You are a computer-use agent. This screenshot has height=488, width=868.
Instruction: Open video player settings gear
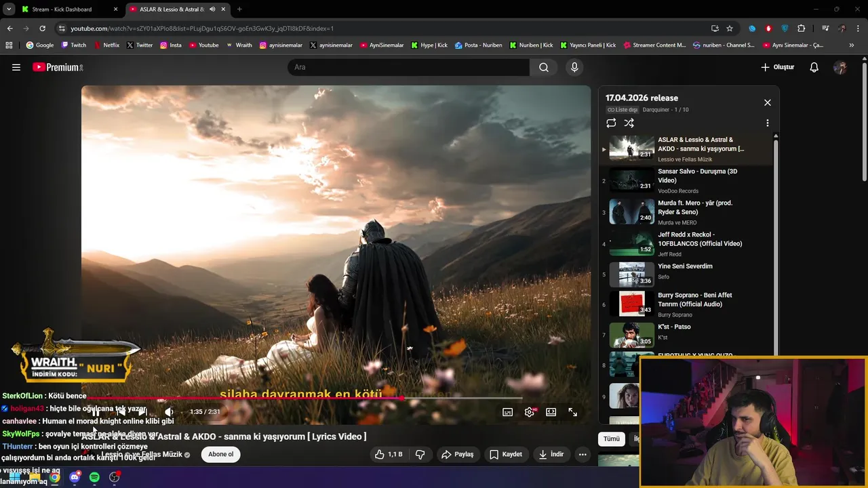tap(530, 411)
